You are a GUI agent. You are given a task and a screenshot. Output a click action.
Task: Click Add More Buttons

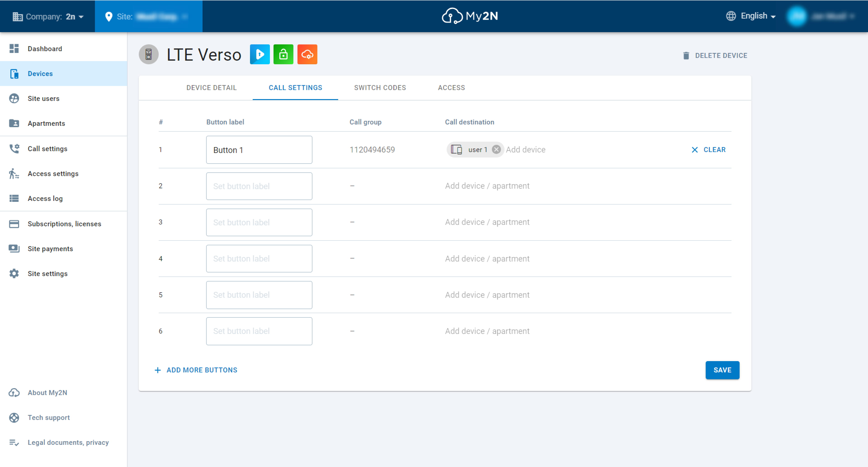point(196,370)
